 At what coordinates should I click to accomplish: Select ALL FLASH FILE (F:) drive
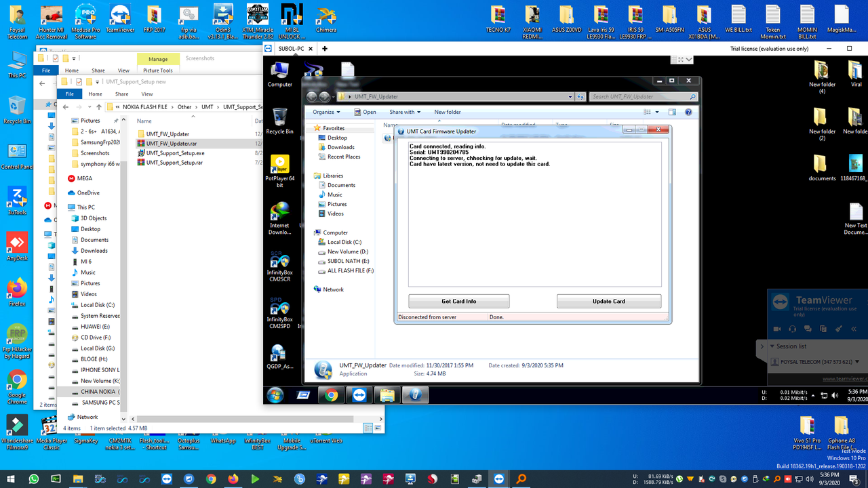point(350,270)
